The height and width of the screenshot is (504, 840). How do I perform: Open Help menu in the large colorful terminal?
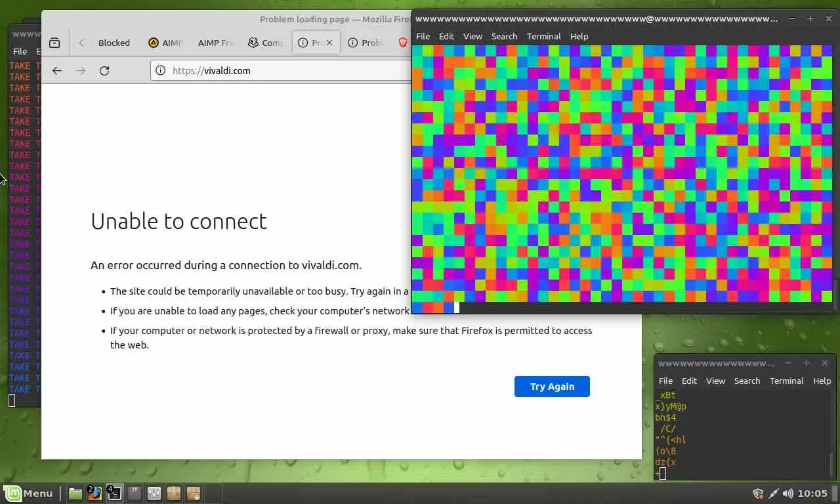(x=579, y=36)
